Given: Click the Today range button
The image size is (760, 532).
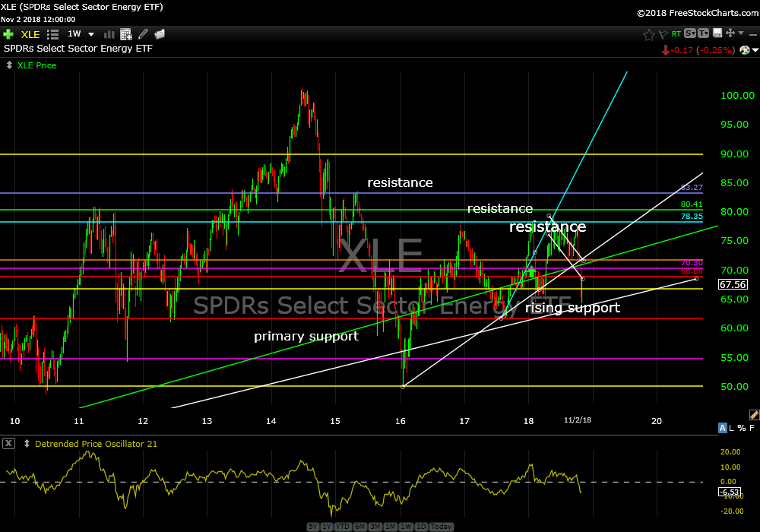Looking at the screenshot, I should click(441, 527).
